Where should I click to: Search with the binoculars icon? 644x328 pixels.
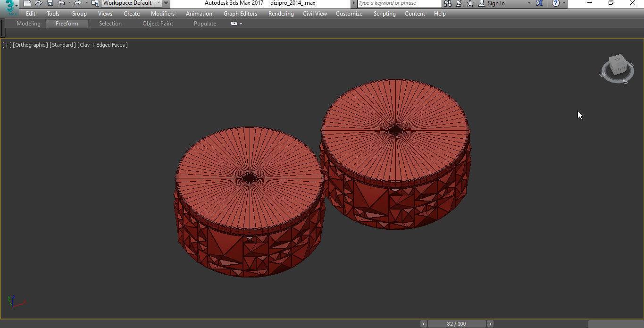448,3
